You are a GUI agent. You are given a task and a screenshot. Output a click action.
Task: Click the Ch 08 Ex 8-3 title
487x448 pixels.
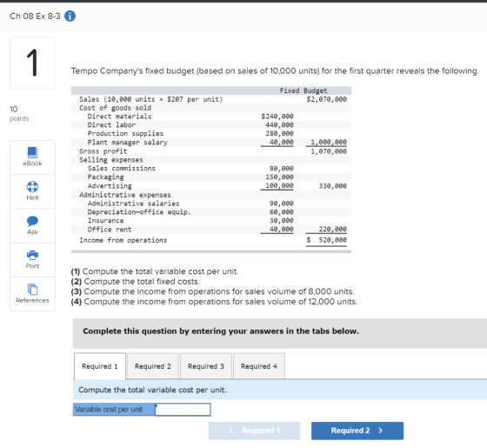coord(35,17)
